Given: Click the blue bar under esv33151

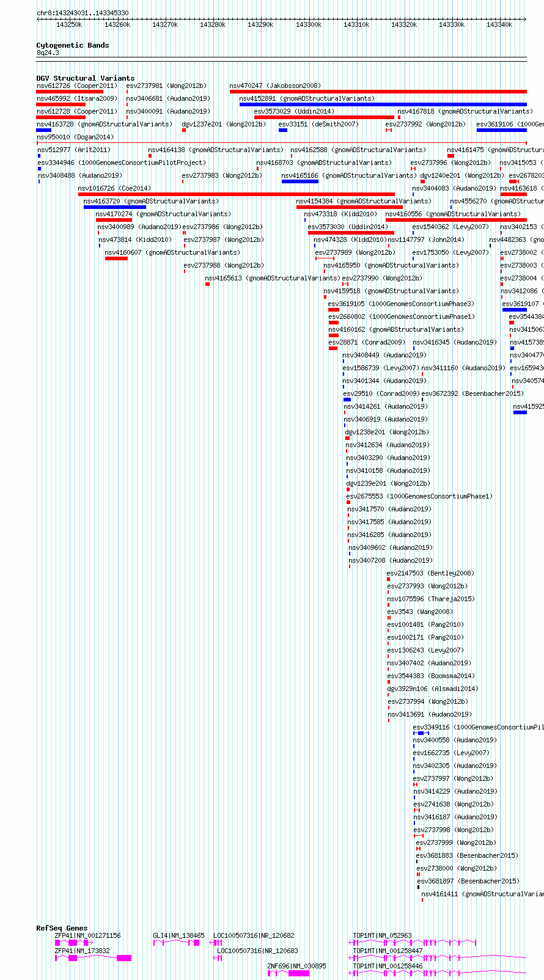Looking at the screenshot, I should (283, 130).
